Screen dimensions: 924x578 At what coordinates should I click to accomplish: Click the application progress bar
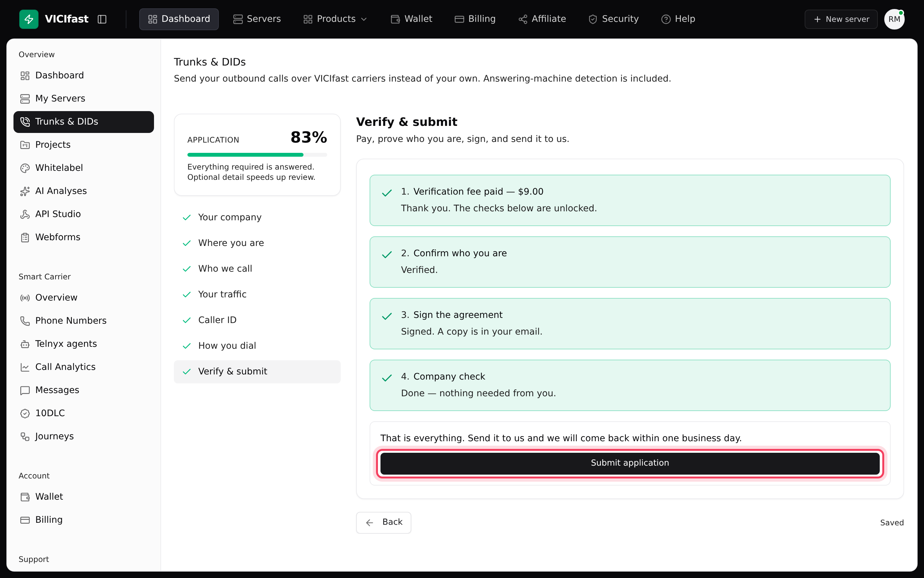pos(257,155)
